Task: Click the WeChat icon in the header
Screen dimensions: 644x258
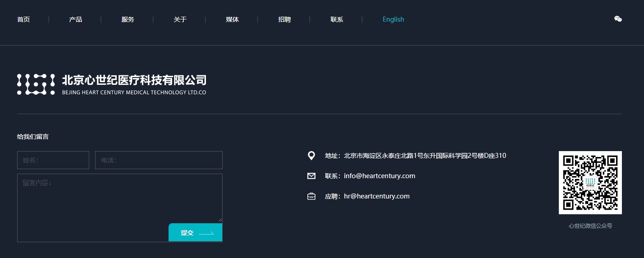Action: [618, 19]
